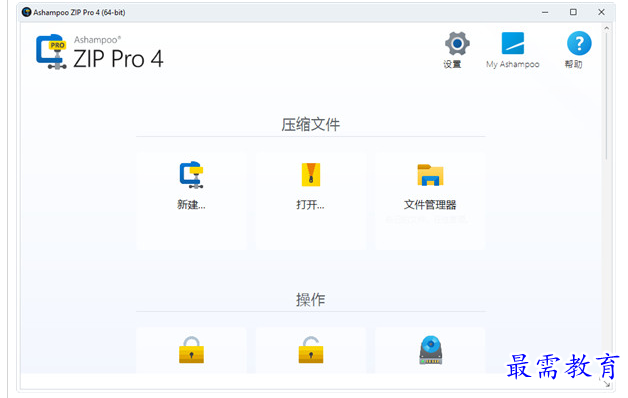Screen dimensions: 628x398
Task: Maximize the Ashampoo ZIP Pro window
Action: (x=573, y=12)
